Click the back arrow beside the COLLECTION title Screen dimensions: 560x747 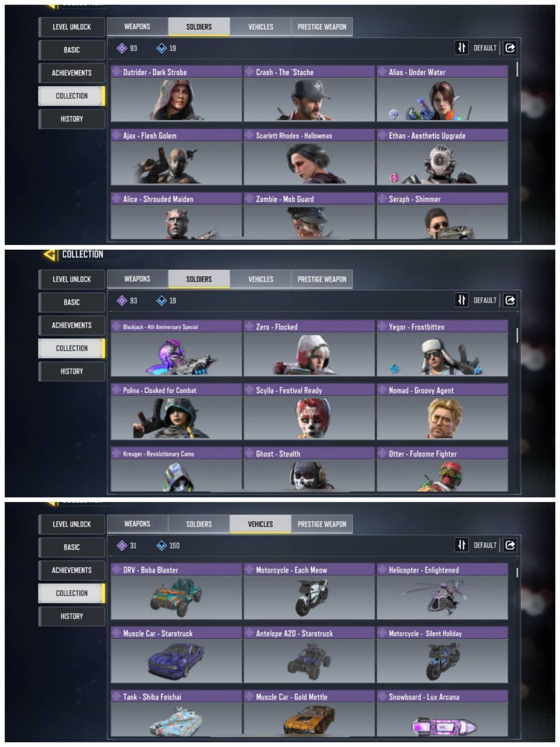(x=50, y=254)
